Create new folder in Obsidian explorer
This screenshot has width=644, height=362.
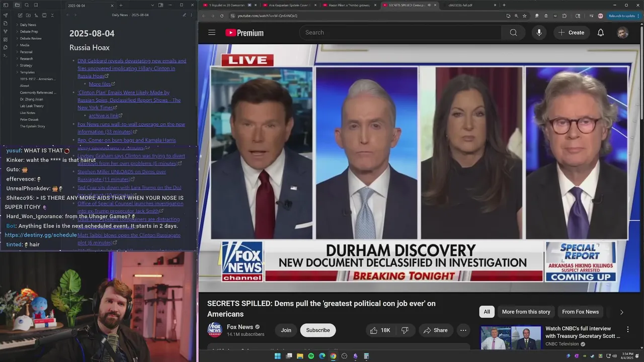(x=28, y=15)
